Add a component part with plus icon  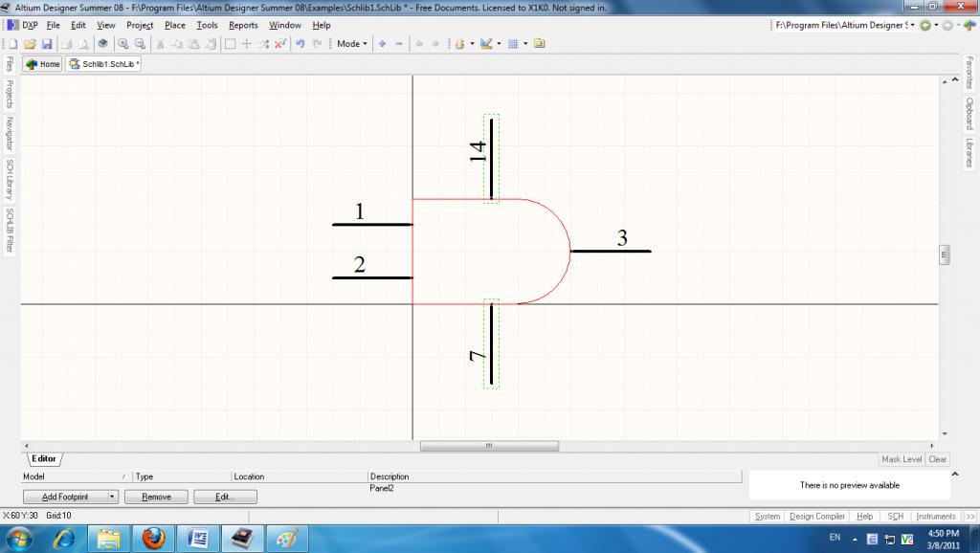[x=382, y=44]
